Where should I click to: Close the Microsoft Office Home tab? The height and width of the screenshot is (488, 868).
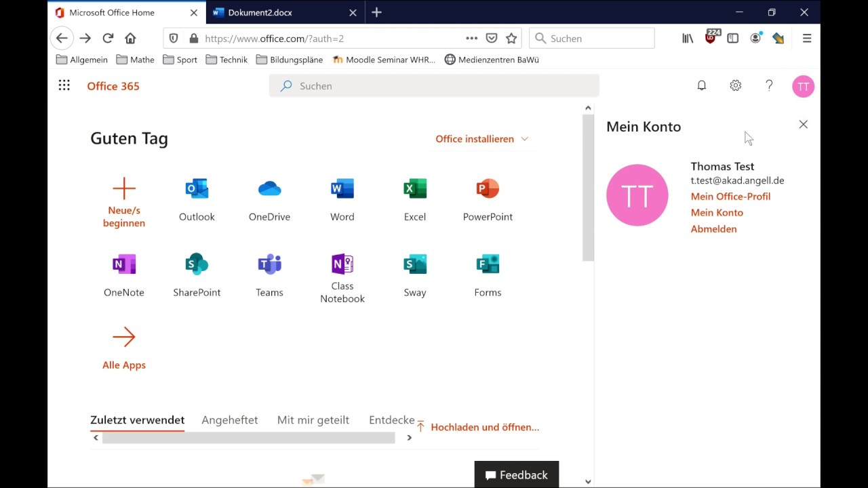pos(194,12)
